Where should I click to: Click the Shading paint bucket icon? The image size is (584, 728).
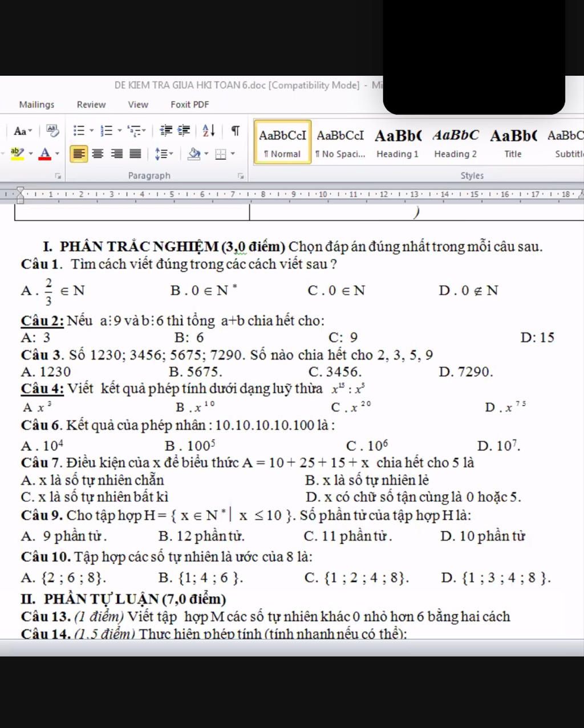point(194,154)
